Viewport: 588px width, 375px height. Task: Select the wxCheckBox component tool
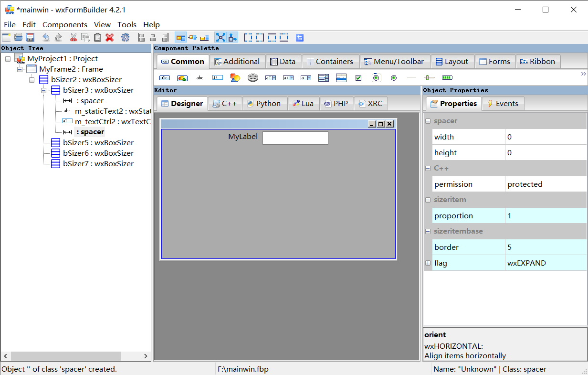pyautogui.click(x=358, y=77)
